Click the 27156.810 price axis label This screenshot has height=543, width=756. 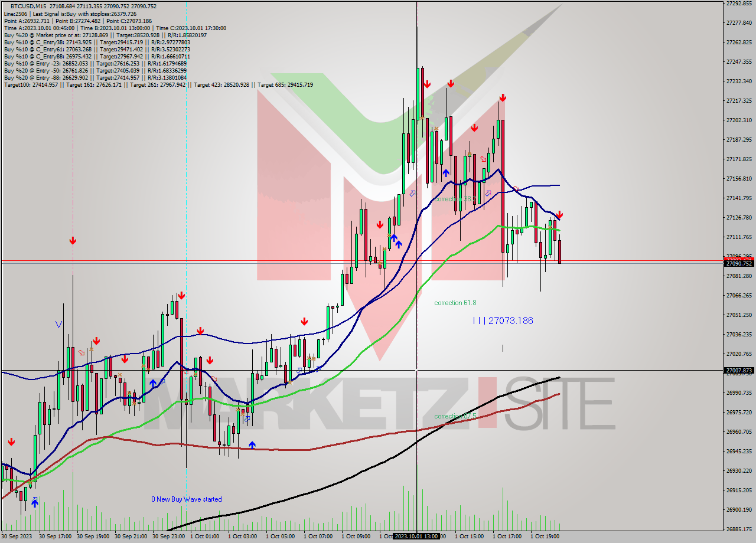tap(739, 178)
